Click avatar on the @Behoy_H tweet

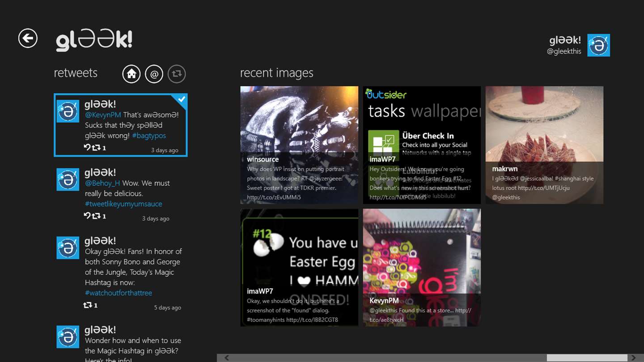[68, 180]
